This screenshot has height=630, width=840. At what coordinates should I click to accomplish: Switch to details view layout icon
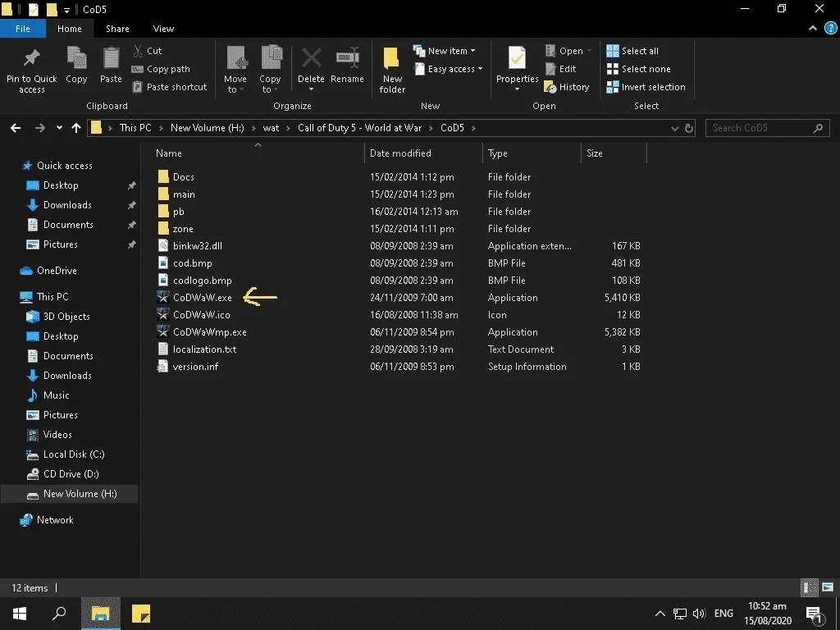click(809, 587)
